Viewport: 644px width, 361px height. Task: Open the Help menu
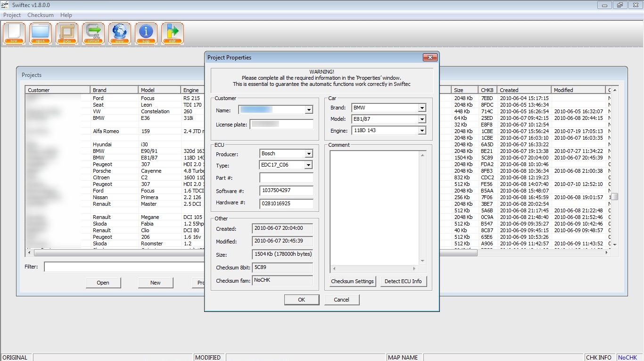pos(66,15)
